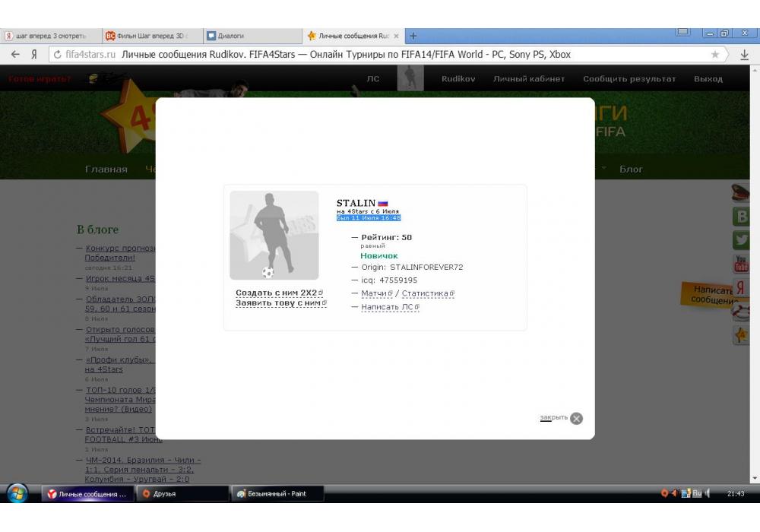Click the address bar field
This screenshot has height=532, width=760.
coord(388,54)
